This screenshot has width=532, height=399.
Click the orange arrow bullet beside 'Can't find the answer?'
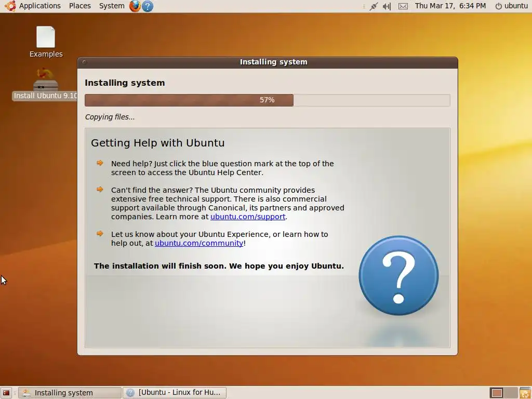[100, 189]
